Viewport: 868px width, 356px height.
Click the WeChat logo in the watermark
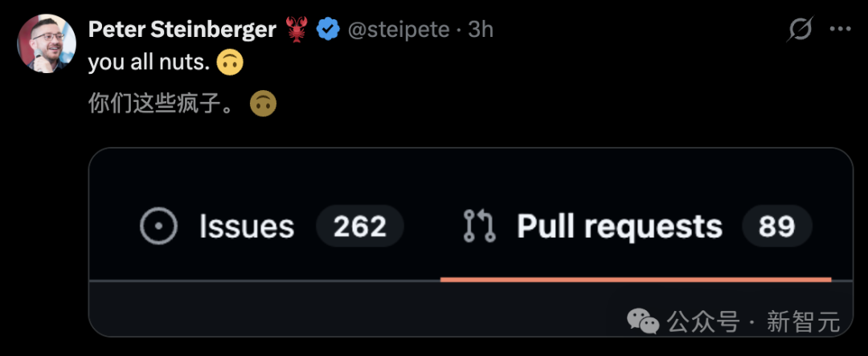[645, 323]
